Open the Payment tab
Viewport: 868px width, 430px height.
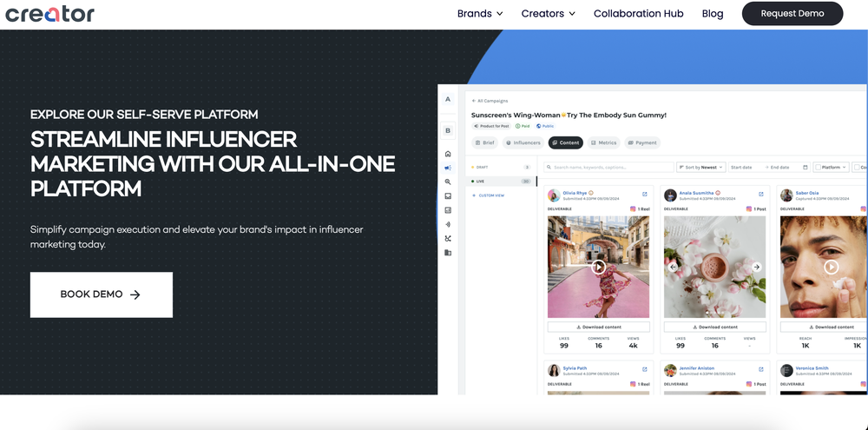coord(642,143)
